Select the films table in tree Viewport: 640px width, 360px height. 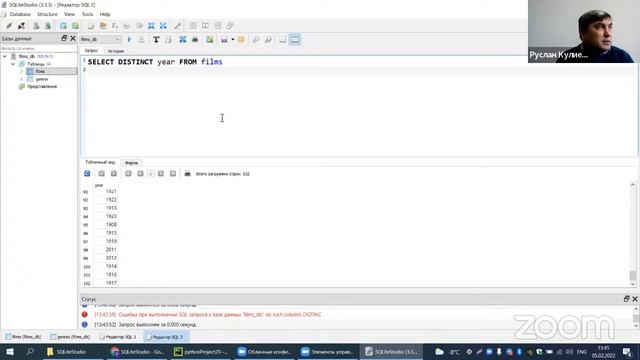click(40, 71)
